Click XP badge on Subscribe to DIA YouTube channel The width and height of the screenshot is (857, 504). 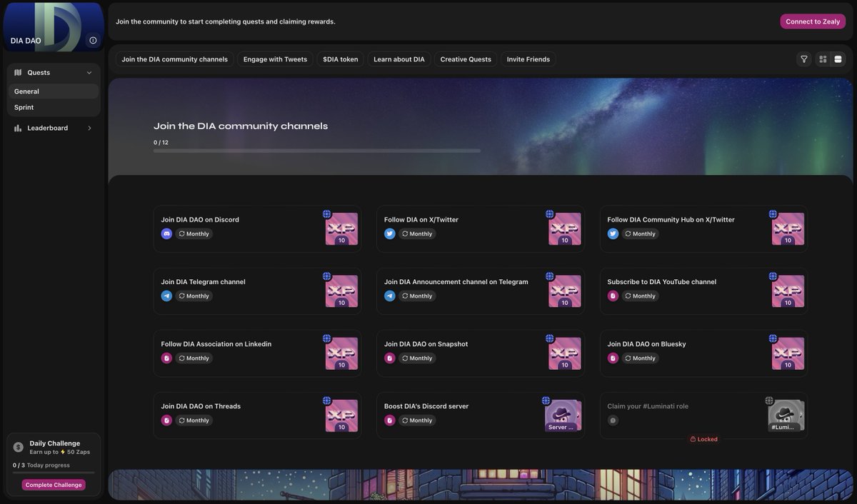pyautogui.click(x=788, y=291)
